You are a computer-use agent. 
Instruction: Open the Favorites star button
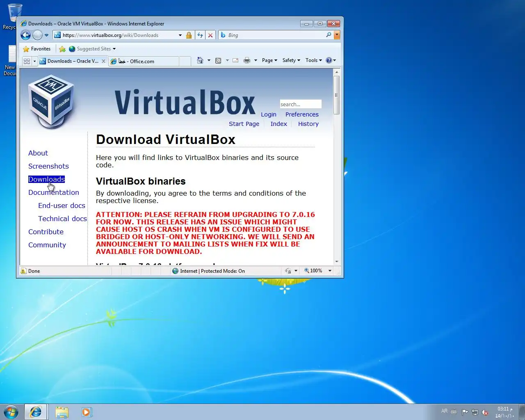[37, 49]
